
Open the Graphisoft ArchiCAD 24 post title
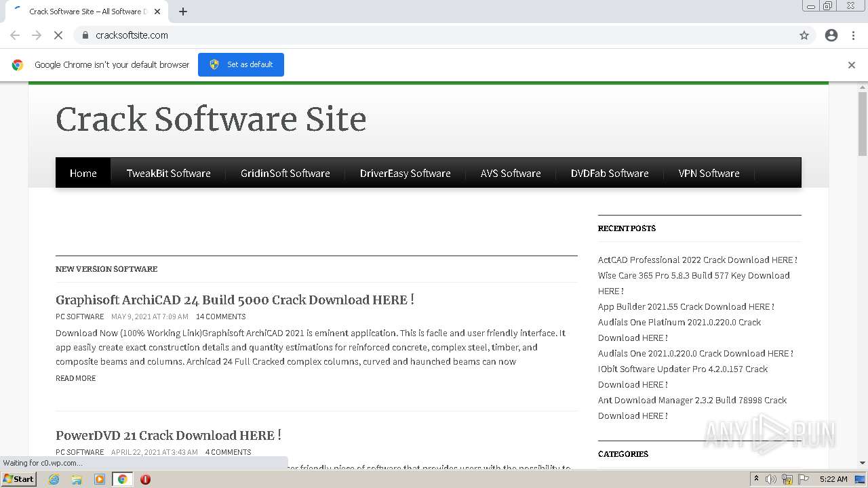point(235,300)
